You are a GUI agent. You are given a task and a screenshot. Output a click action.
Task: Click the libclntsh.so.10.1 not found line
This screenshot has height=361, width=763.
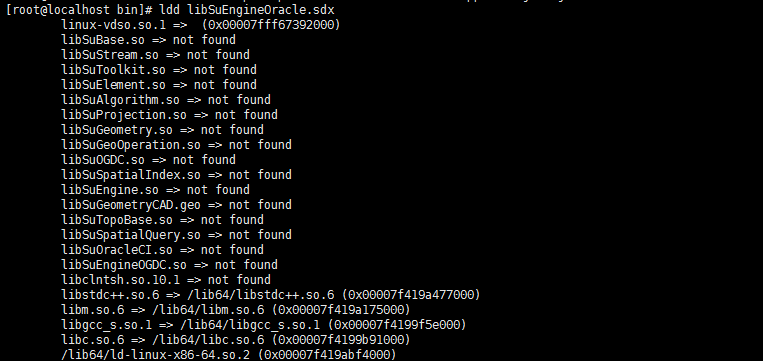pyautogui.click(x=166, y=280)
